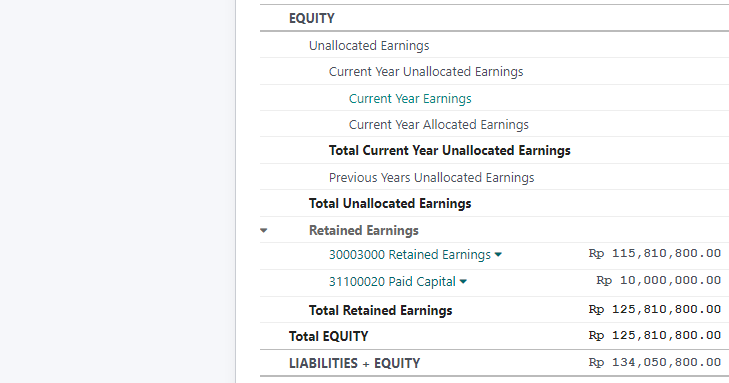Click the Retained Earnings group heading

tap(364, 231)
